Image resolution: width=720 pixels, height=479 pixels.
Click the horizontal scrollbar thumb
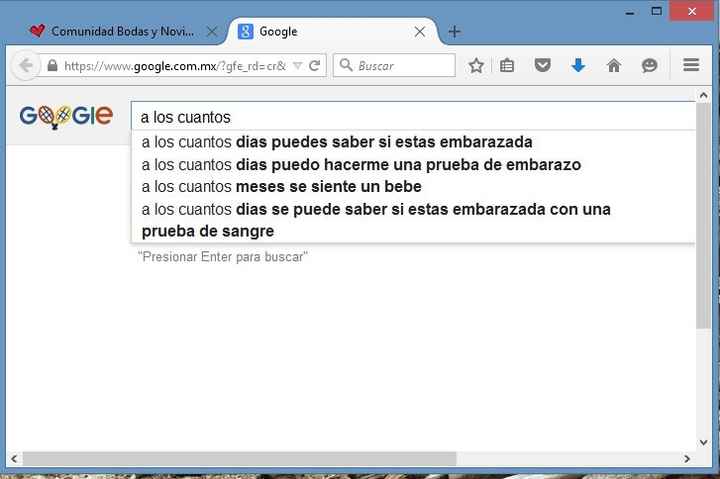[240, 459]
